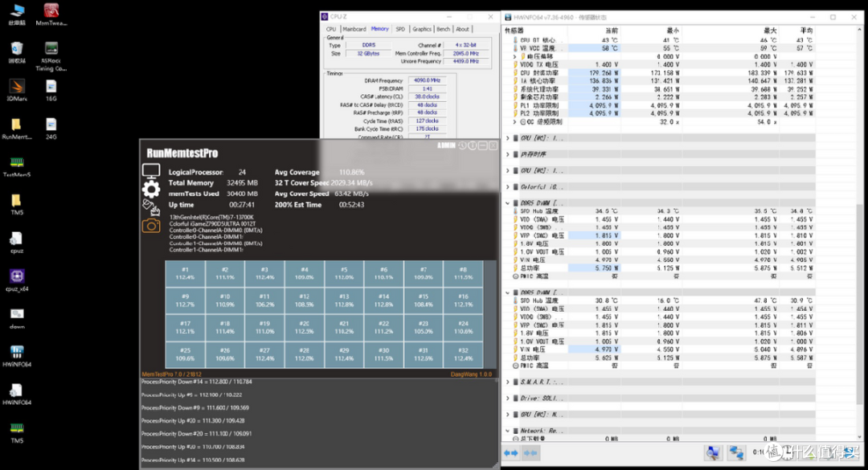This screenshot has width=868, height=470.
Task: Expand the 电压偏移 row in HWiNFO
Action: pyautogui.click(x=514, y=56)
